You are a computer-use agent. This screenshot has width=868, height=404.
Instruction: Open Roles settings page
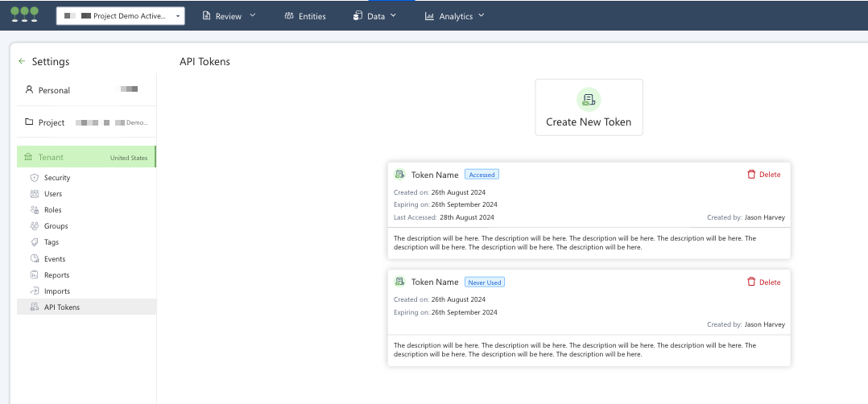(x=53, y=210)
